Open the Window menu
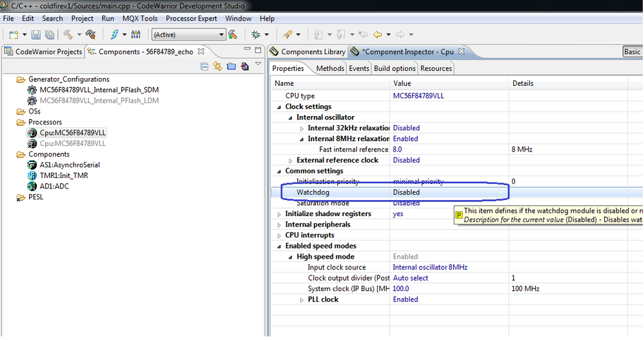Image resolution: width=644 pixels, height=340 pixels. tap(239, 19)
